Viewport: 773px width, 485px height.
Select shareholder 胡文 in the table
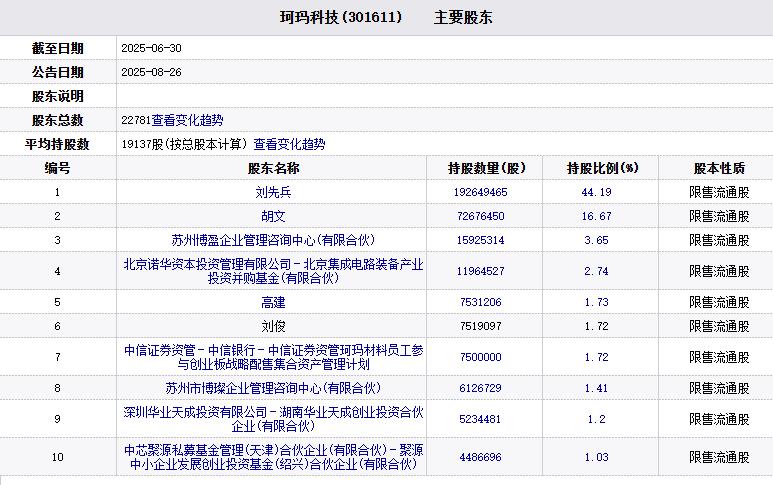tap(273, 216)
